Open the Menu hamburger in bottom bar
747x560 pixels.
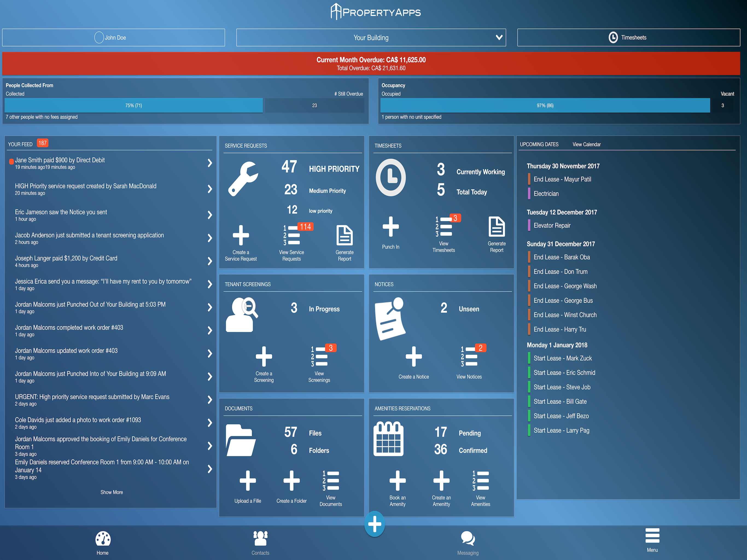652,539
